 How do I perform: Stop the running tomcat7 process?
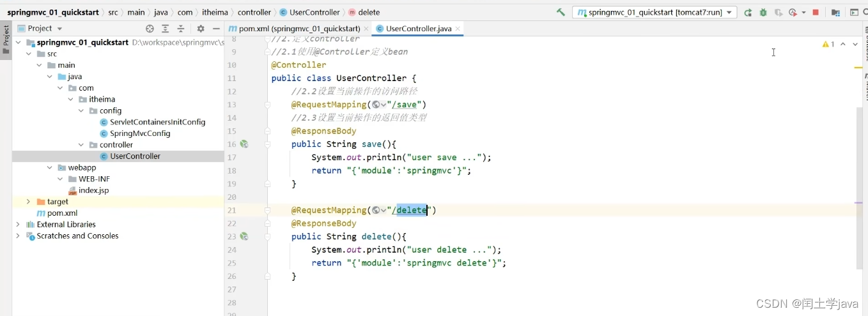[x=816, y=12]
